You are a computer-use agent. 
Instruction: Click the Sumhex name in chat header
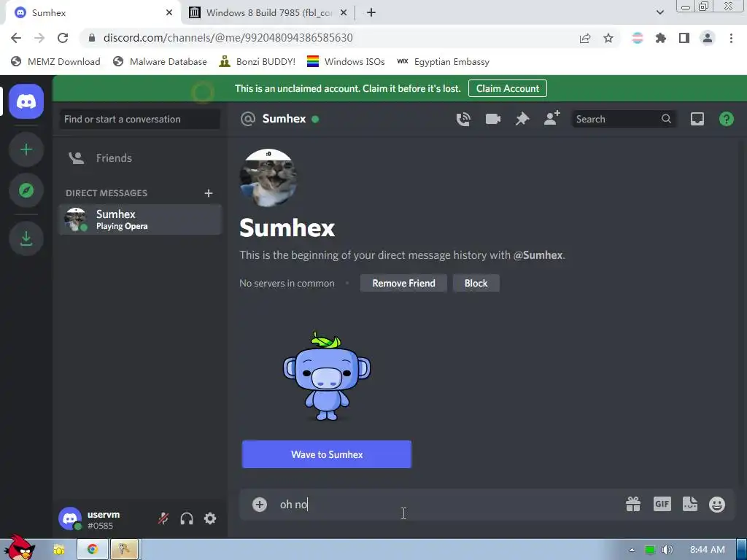284,119
